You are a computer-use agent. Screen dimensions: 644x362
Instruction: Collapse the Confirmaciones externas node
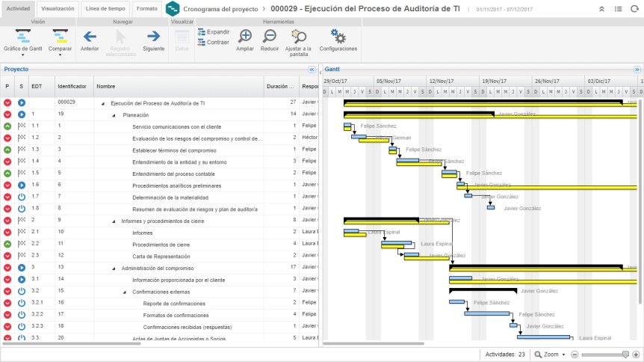125,292
